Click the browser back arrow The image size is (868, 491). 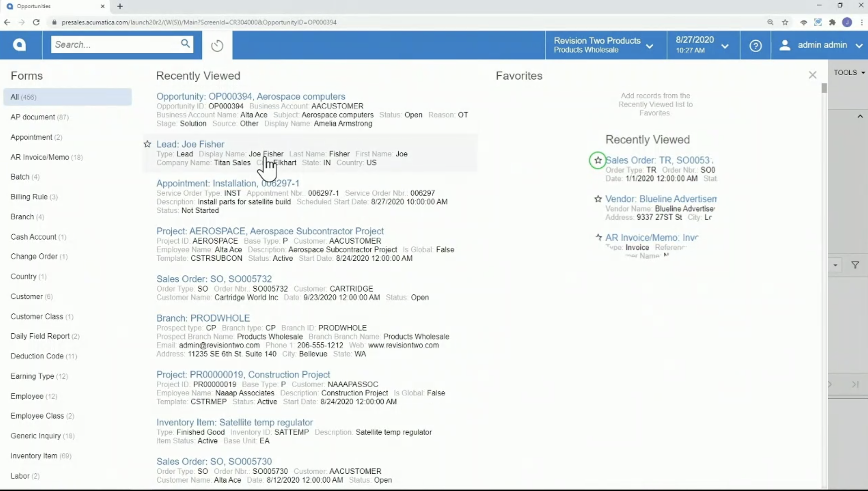coord(7,22)
